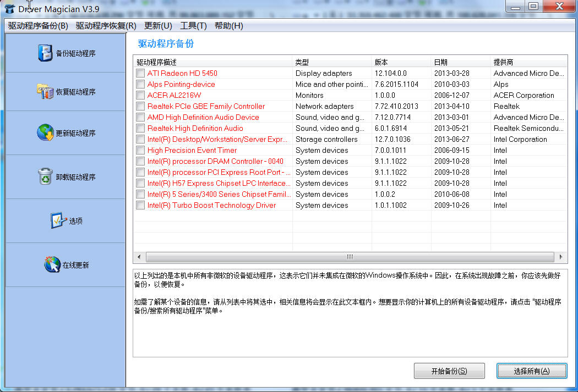Viewport: 578px width, 392px height.
Task: Sort by 版本 column header
Action: [401, 62]
